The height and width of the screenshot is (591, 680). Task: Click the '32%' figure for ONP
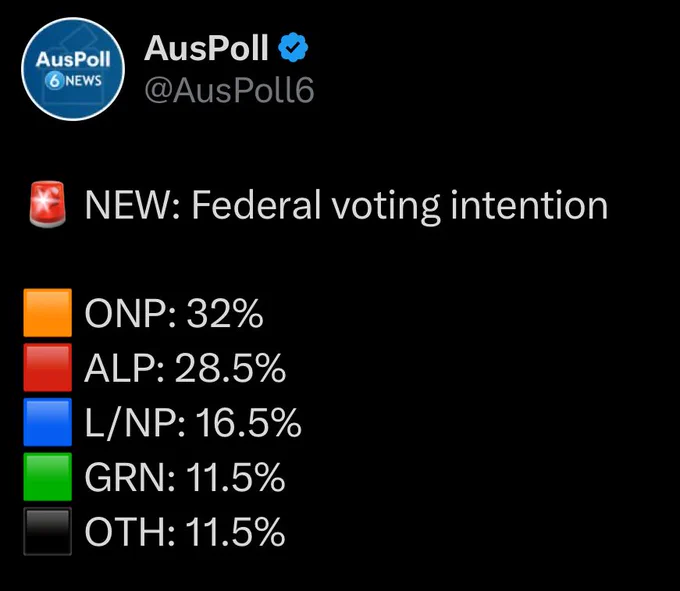225,313
